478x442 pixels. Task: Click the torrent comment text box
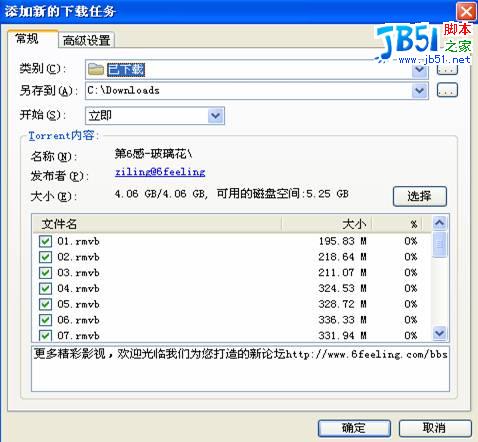coord(240,369)
